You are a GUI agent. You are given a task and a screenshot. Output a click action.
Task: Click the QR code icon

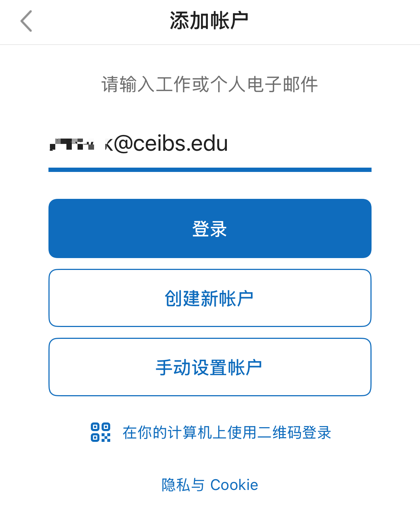tap(101, 432)
